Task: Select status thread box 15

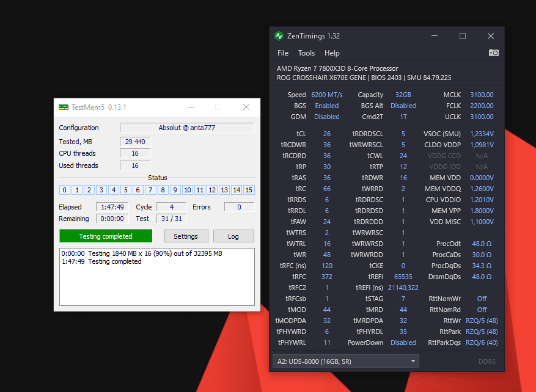Action: pyautogui.click(x=249, y=190)
